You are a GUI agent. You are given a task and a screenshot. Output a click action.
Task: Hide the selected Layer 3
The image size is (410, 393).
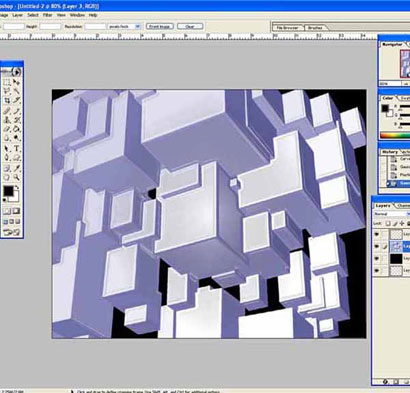377,246
